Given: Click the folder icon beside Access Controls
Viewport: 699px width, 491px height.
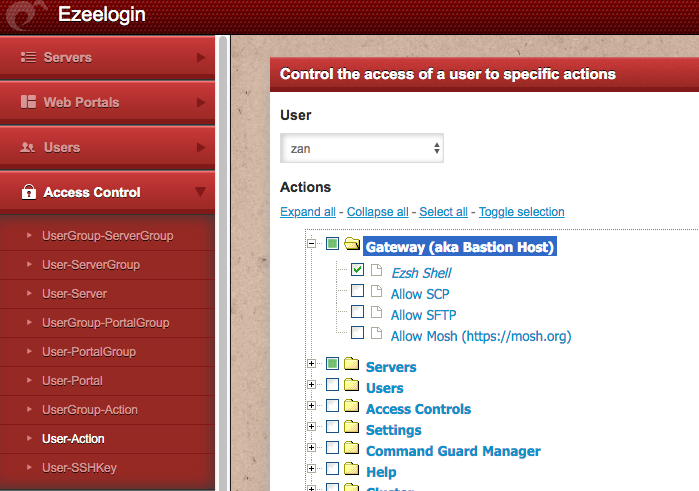Looking at the screenshot, I should tap(352, 405).
